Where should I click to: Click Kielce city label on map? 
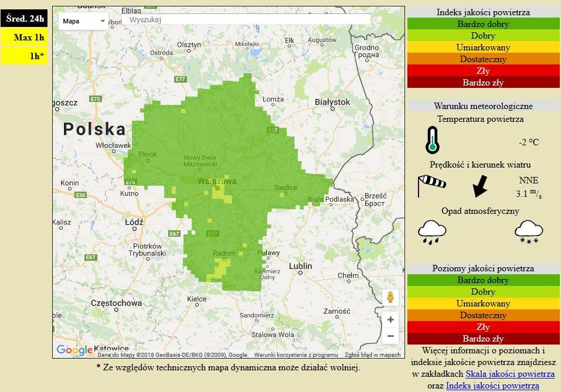(x=197, y=299)
